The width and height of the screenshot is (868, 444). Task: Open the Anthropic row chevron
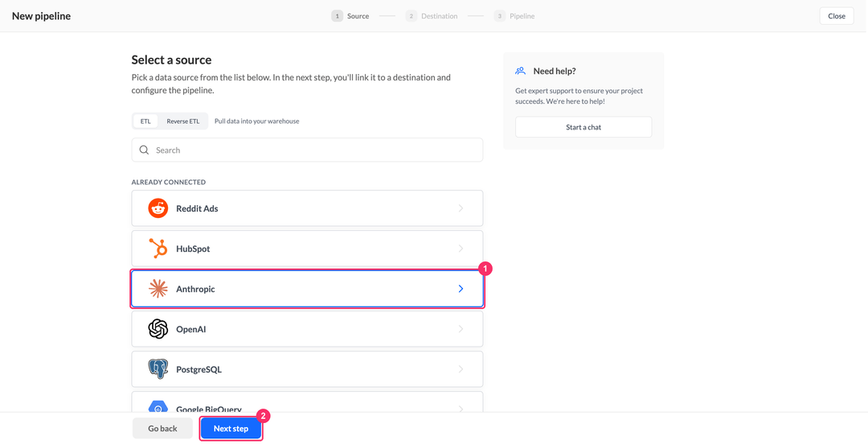click(461, 289)
